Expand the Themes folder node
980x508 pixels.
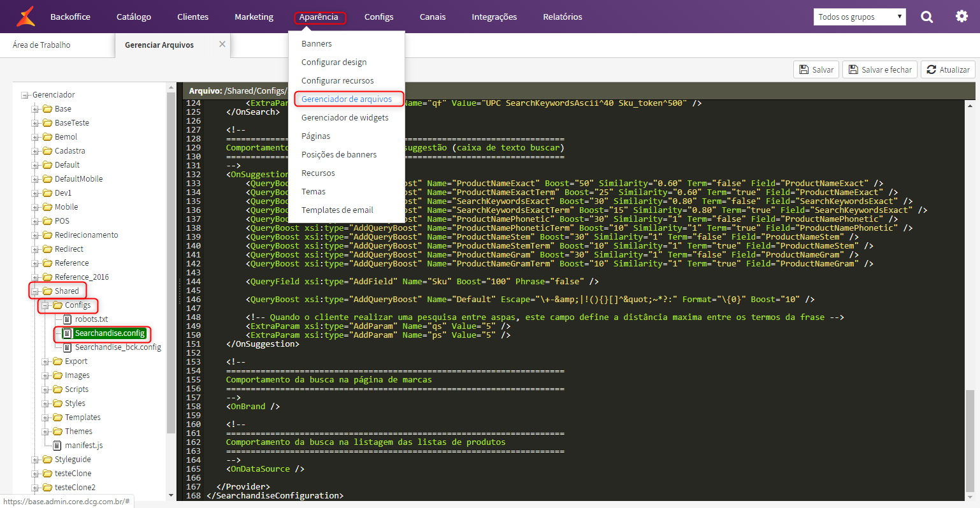(46, 432)
